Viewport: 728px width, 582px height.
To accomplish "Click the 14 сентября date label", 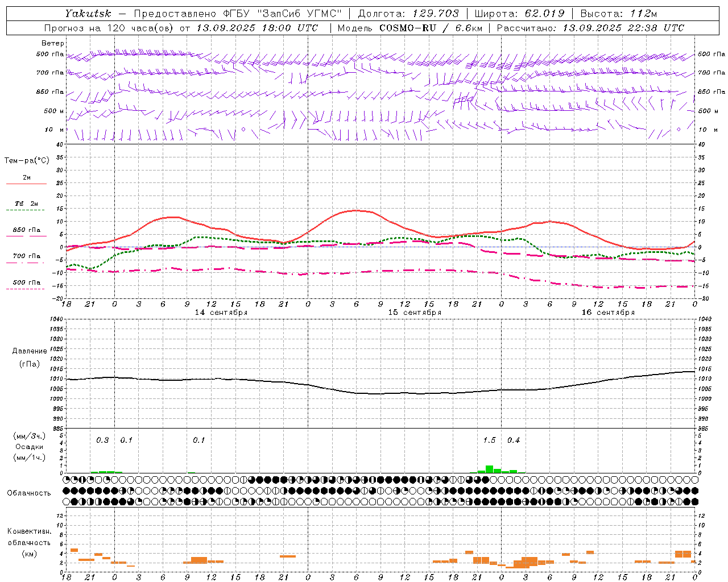I will pyautogui.click(x=221, y=313).
